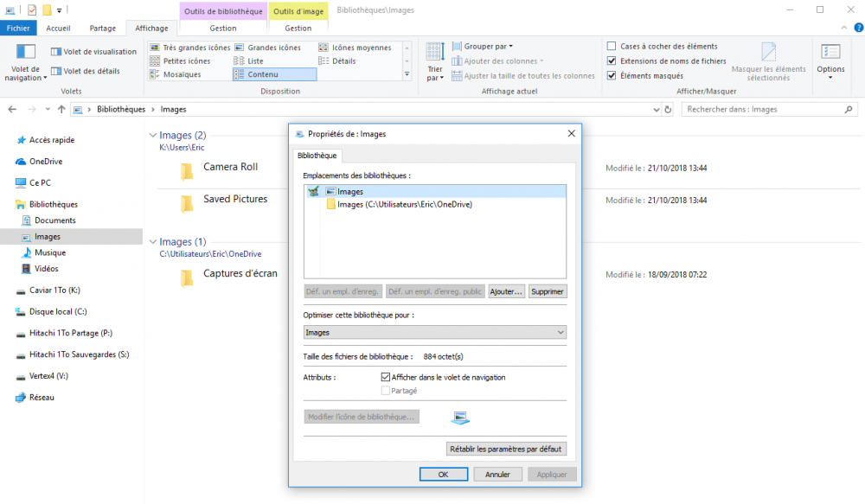Click OK in Propriétés dialog
865x504 pixels.
[444, 475]
